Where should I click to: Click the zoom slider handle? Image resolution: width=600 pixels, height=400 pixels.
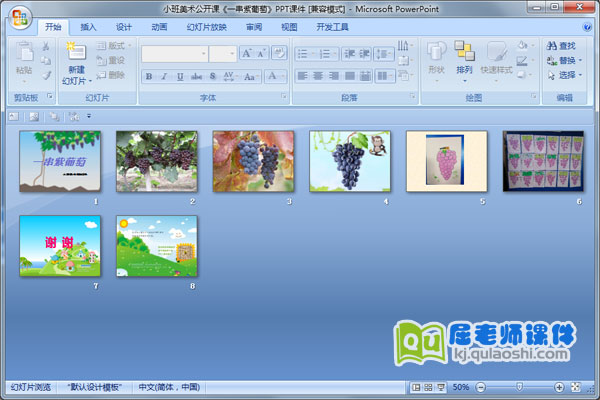pyautogui.click(x=519, y=387)
